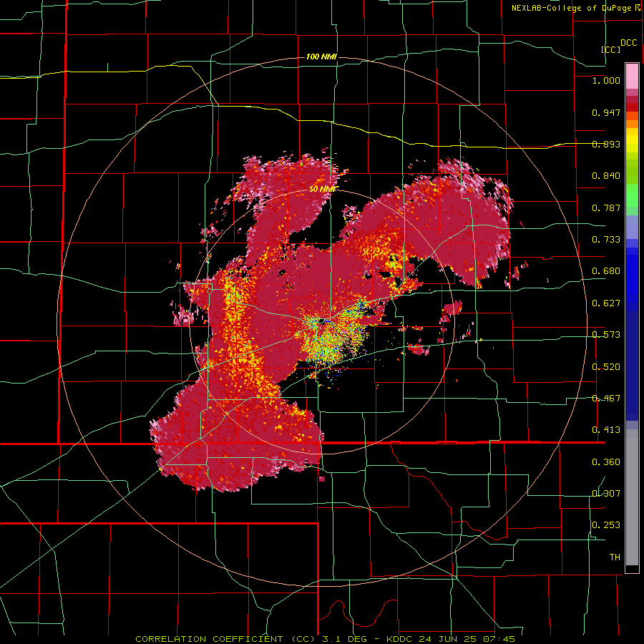This screenshot has height=644, width=644.
Task: Click the 0.360 legend value
Action: (x=606, y=462)
